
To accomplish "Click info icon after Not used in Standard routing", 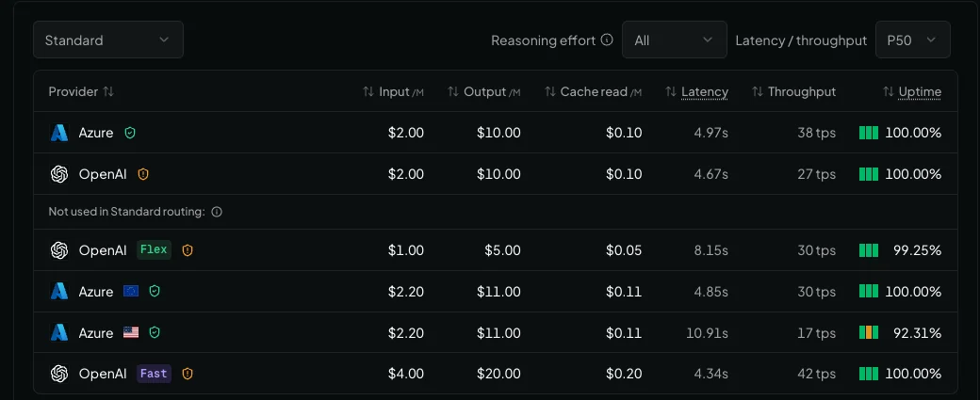I will click(217, 212).
